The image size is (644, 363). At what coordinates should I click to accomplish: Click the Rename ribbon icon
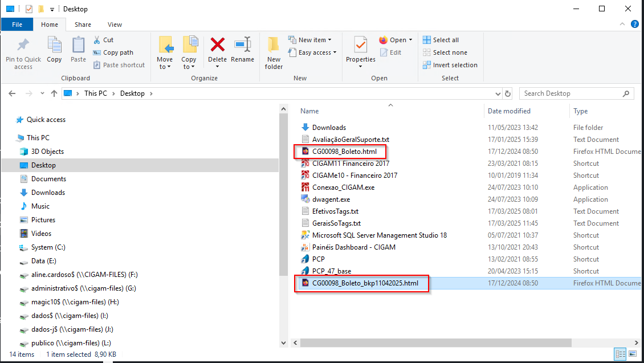click(x=242, y=44)
